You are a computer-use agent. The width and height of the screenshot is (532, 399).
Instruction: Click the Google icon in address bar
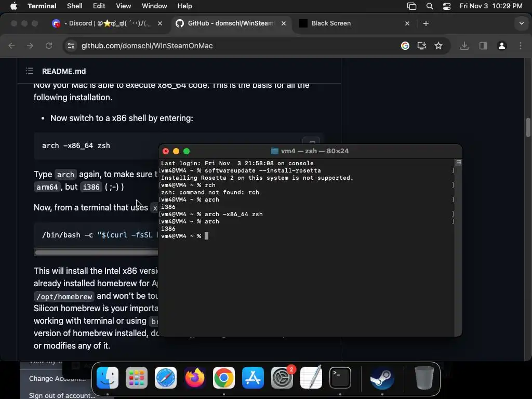pos(405,46)
